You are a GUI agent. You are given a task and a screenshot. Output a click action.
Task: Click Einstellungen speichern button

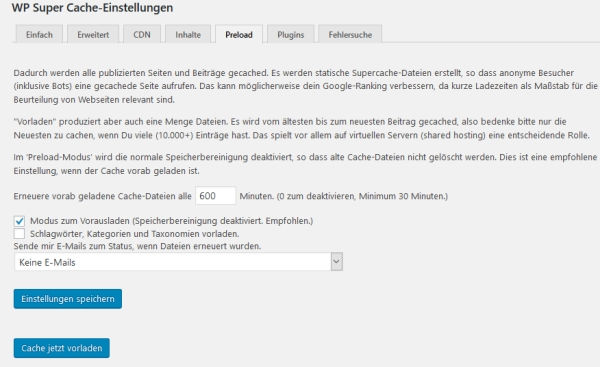point(68,299)
